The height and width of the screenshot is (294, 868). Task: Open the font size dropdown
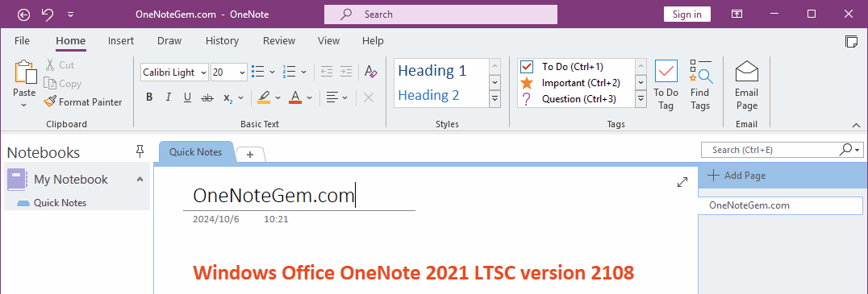pyautogui.click(x=242, y=72)
